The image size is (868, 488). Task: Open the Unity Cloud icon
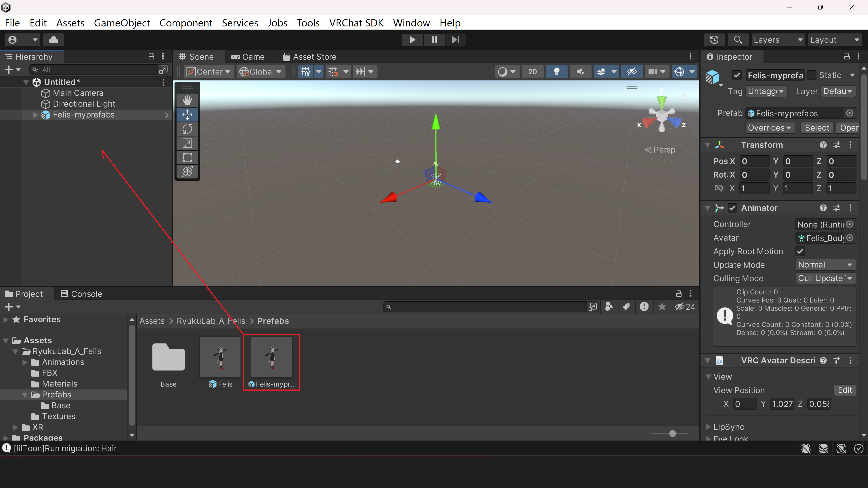click(54, 40)
